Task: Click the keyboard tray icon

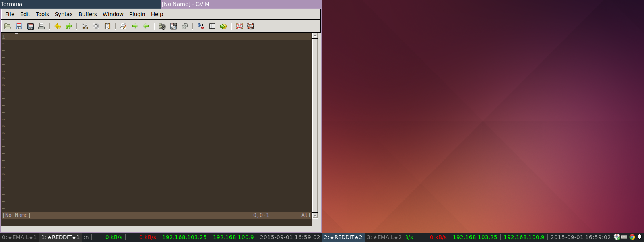Action: [624, 237]
